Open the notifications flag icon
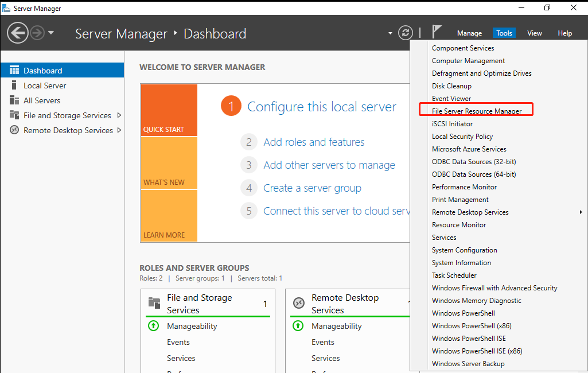Viewport: 588px width, 373px height. pos(437,32)
